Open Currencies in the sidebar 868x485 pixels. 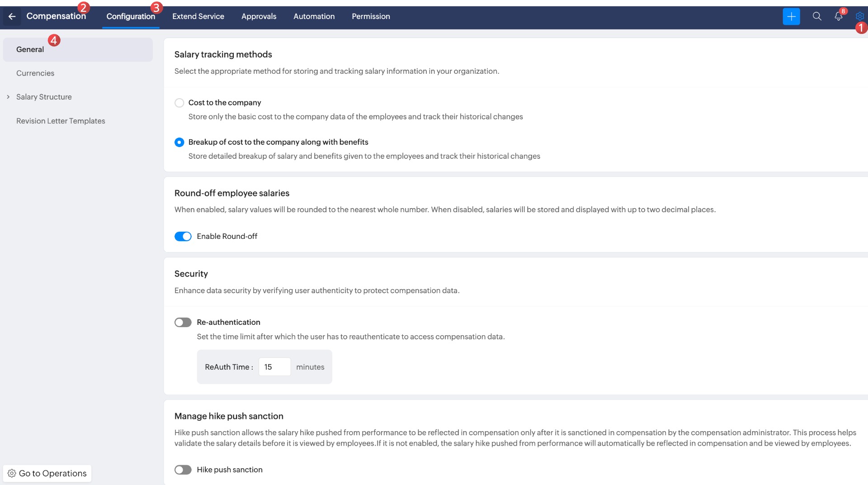tap(35, 73)
